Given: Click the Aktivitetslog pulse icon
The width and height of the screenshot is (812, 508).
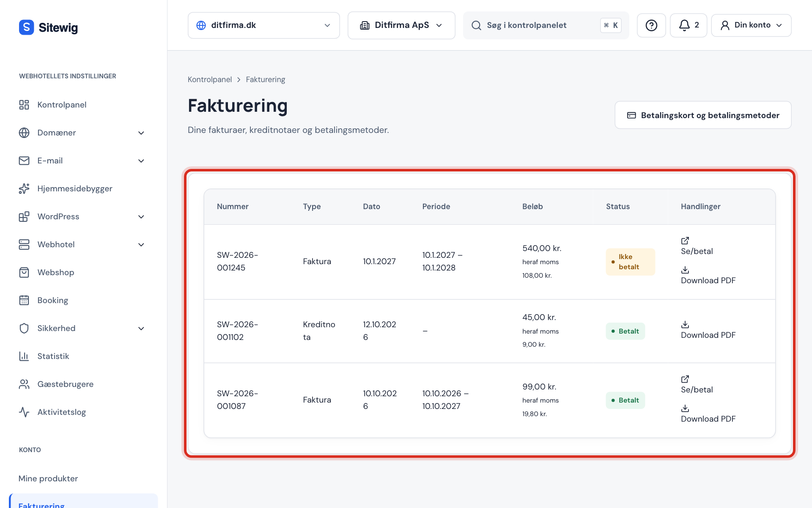Looking at the screenshot, I should (x=24, y=412).
